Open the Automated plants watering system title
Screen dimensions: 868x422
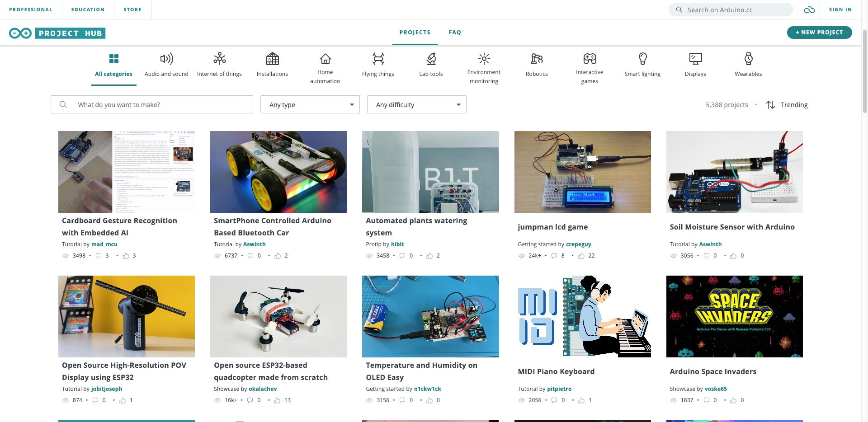pos(416,227)
